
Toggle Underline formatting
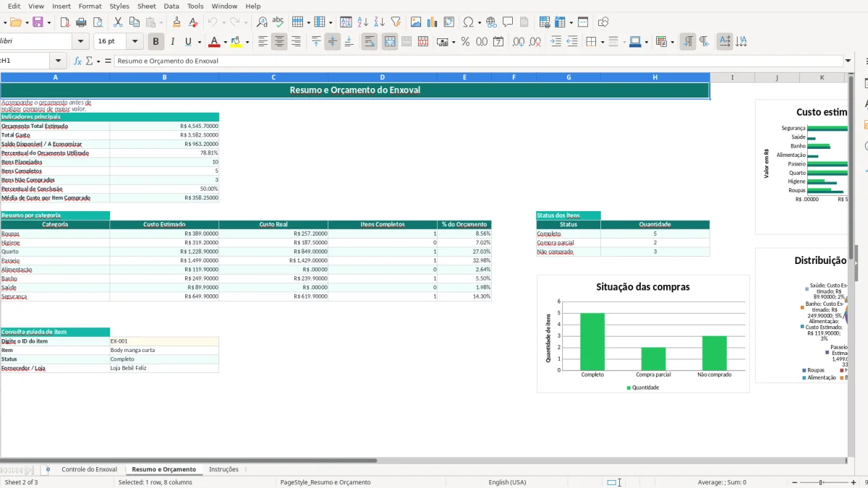click(188, 42)
